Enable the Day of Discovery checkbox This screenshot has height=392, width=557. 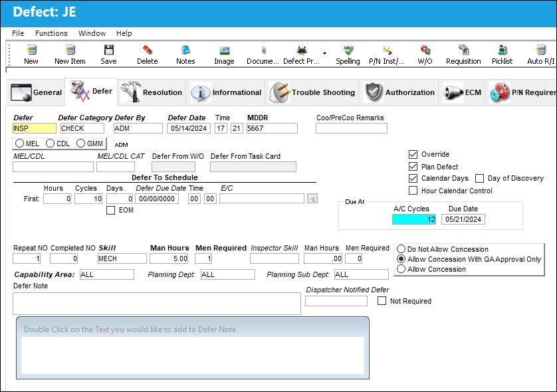tap(479, 178)
